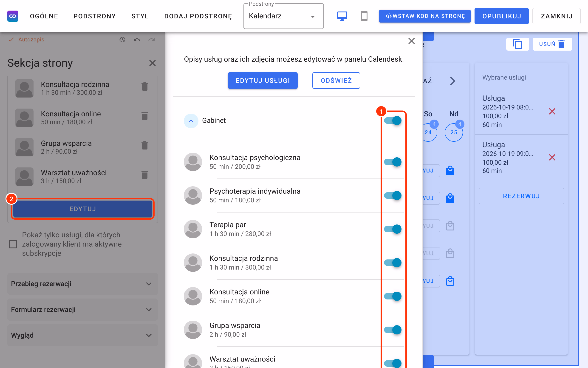588x368 pixels.
Task: Delete Konsultacja rodzinna from sidebar list
Action: coord(144,86)
